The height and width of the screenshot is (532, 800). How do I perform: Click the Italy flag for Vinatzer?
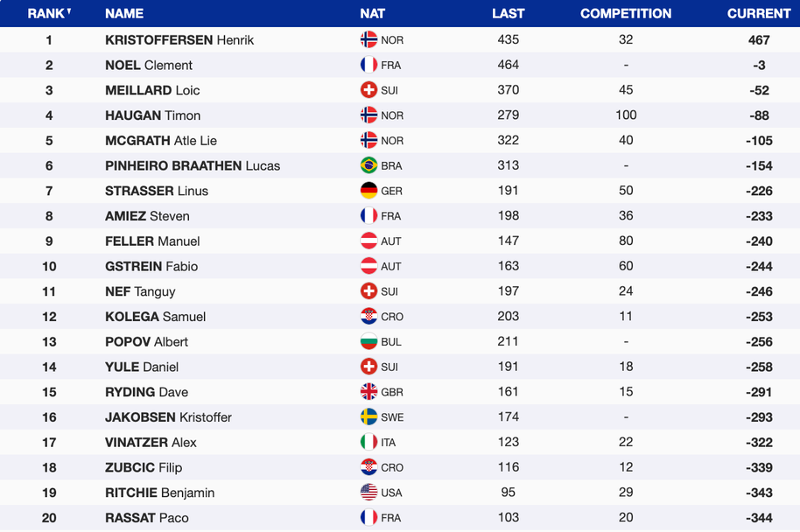368,443
